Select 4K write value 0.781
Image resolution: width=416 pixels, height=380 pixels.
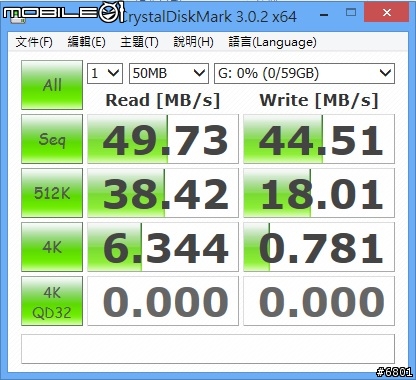(x=319, y=247)
